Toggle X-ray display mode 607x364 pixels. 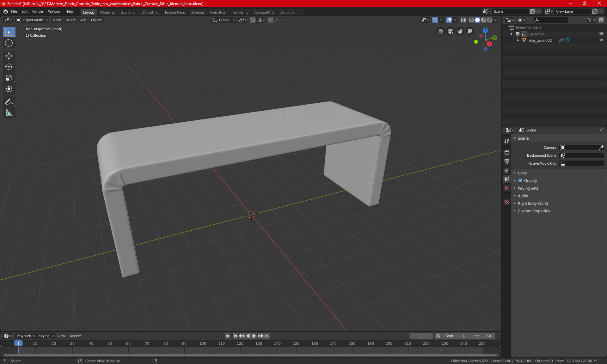point(463,20)
